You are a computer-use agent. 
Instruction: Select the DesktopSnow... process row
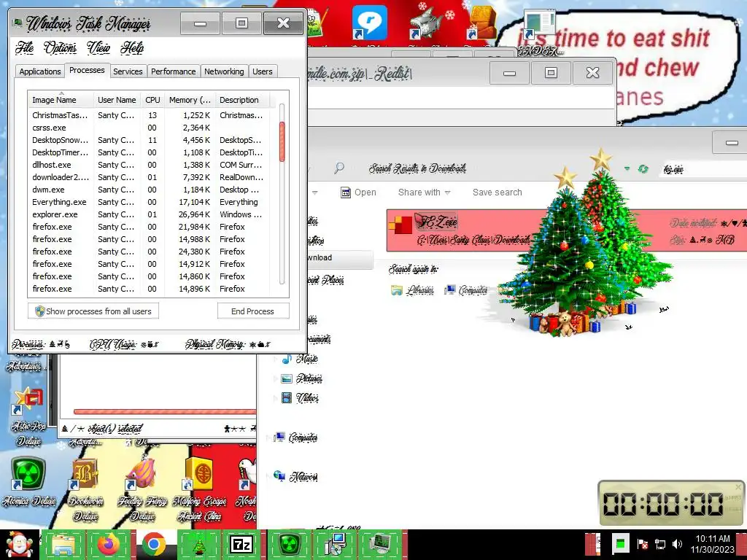pyautogui.click(x=149, y=140)
